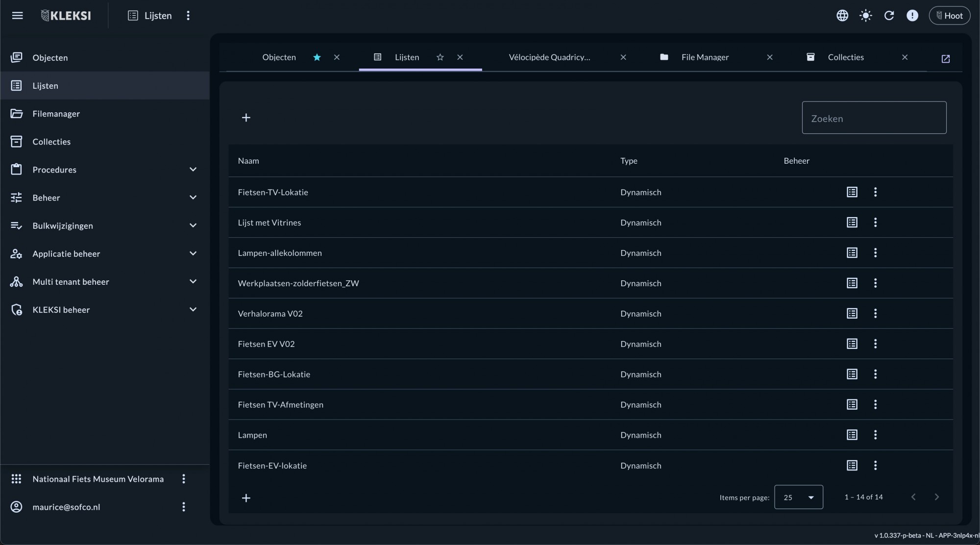This screenshot has width=980, height=545.
Task: Open more options for Fietsen-EV-lokatie
Action: tap(875, 466)
